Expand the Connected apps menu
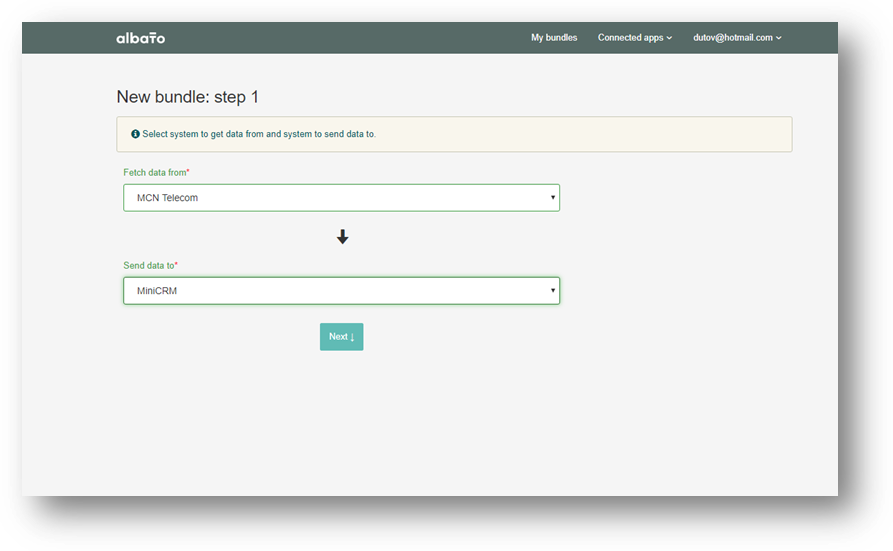 point(635,38)
